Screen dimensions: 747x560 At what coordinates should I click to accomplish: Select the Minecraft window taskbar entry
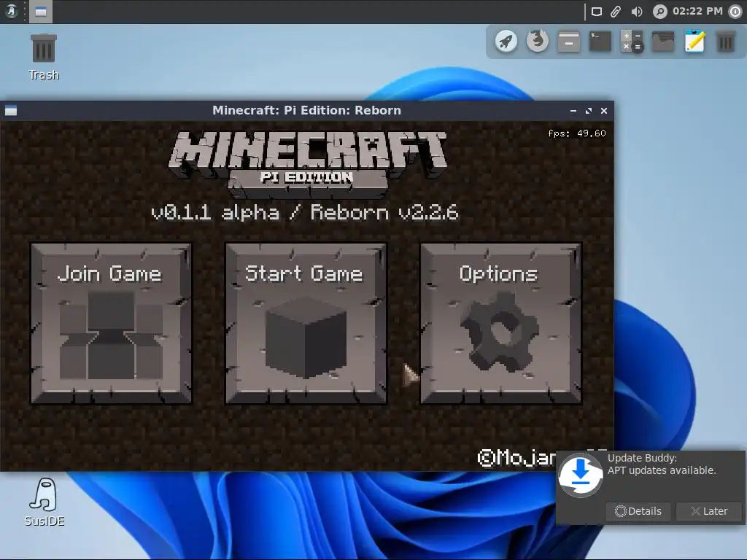(41, 12)
